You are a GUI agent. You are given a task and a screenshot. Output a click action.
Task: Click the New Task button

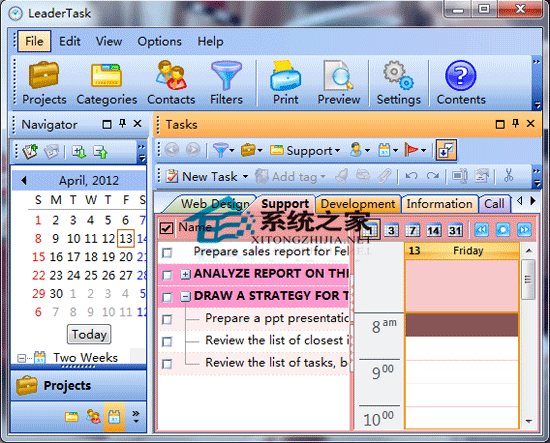coord(202,176)
